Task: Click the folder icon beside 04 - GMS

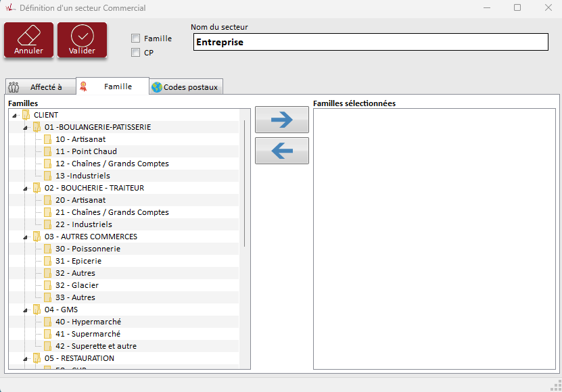Action: tap(37, 310)
